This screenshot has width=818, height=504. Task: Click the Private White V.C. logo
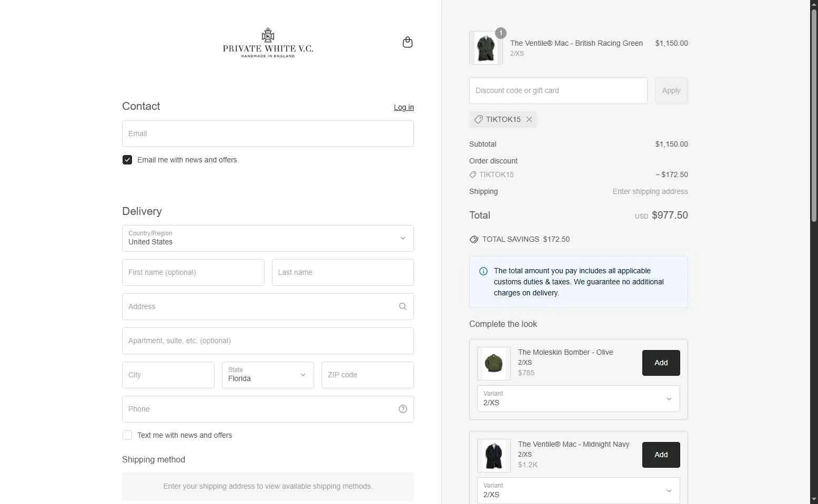click(268, 43)
